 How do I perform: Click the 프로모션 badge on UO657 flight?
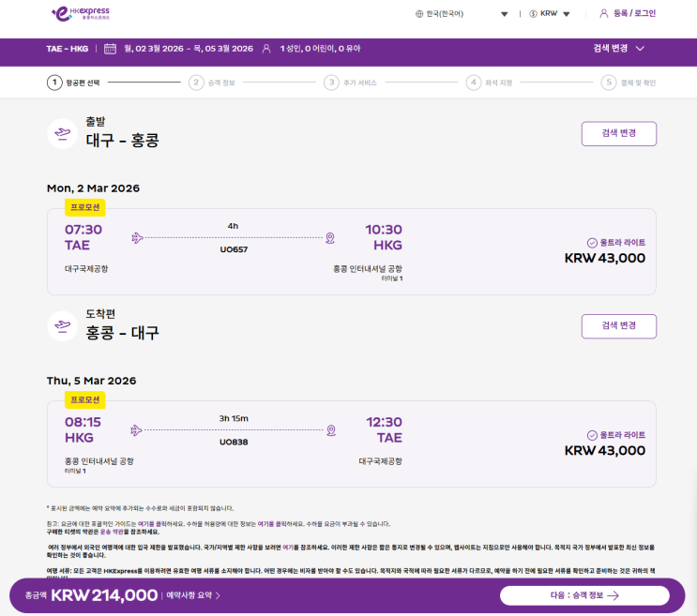pos(85,207)
